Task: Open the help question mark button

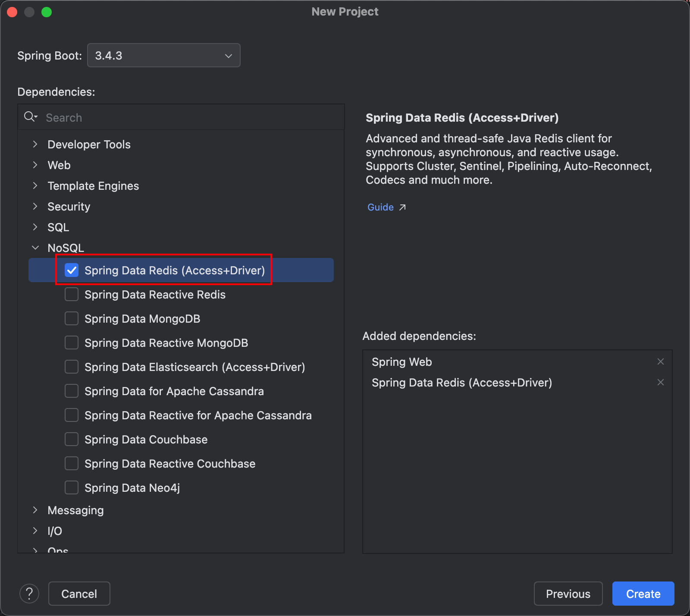Action: [x=29, y=594]
